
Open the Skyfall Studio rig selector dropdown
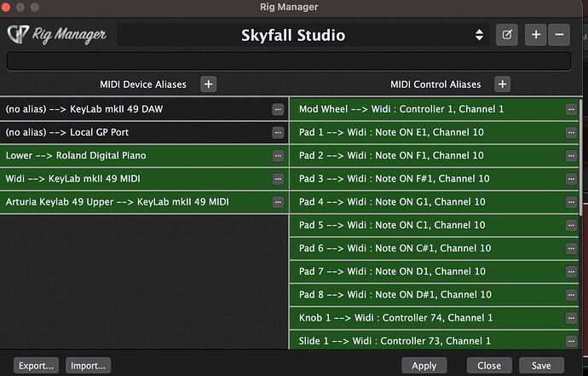coord(303,35)
